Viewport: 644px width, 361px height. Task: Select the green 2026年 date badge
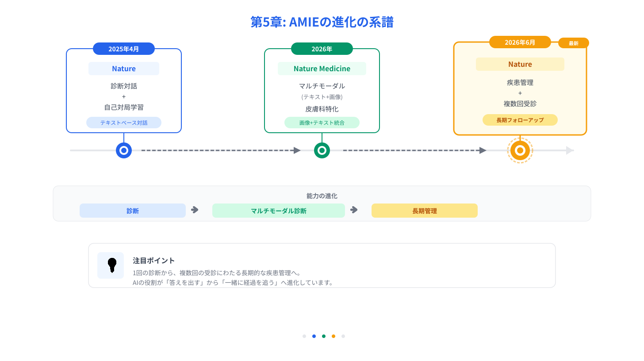322,49
